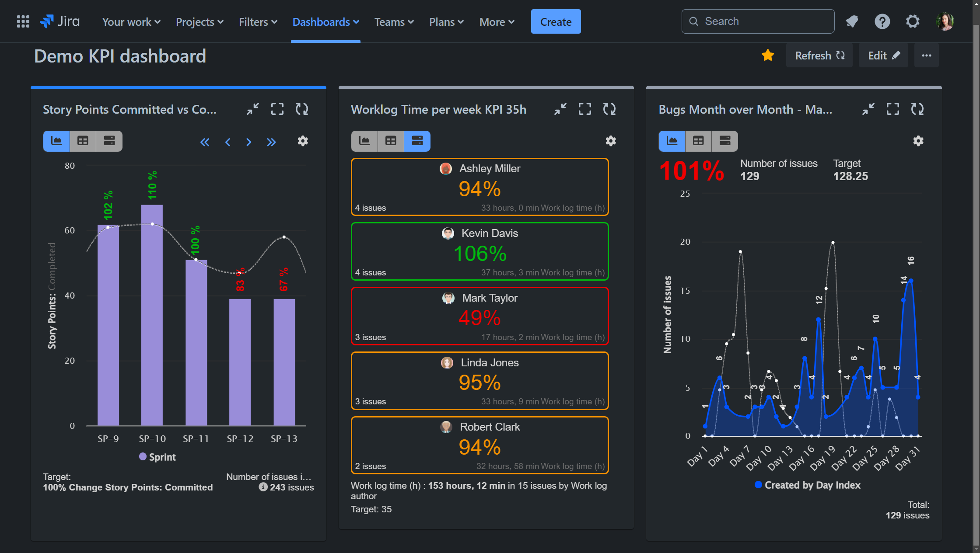Viewport: 980px width, 553px height.
Task: Open the More menu in navigation
Action: click(497, 21)
